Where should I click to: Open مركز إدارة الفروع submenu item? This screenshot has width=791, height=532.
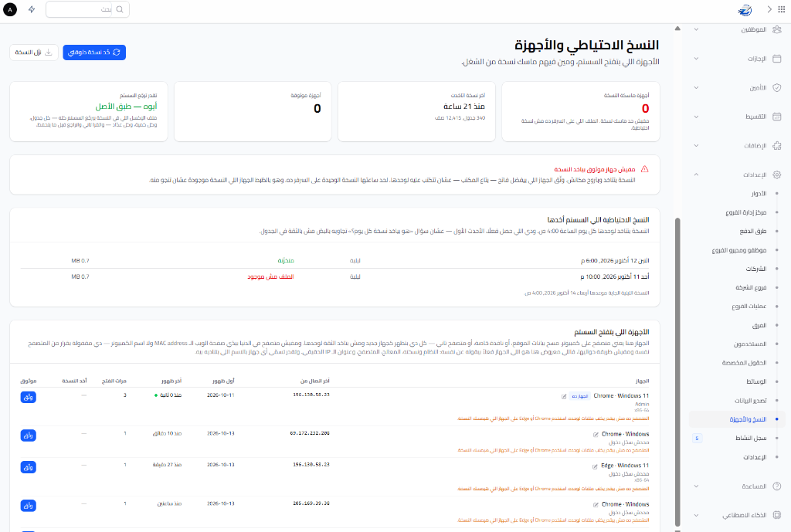coord(746,212)
